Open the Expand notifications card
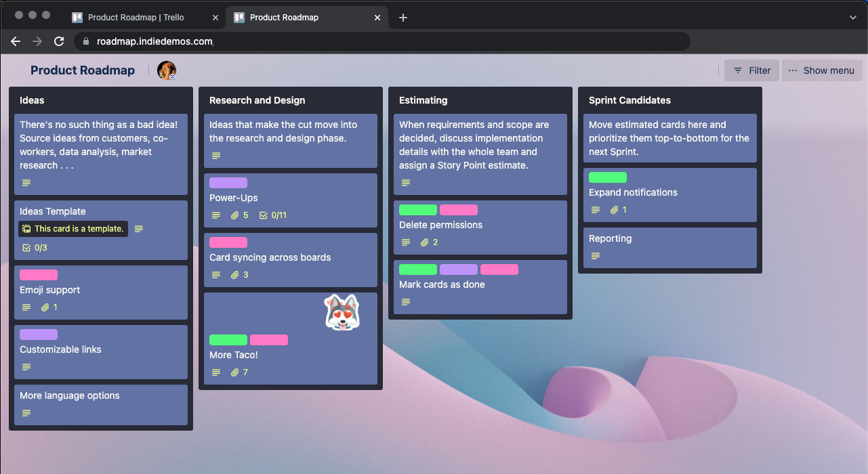868x474 pixels. (670, 195)
